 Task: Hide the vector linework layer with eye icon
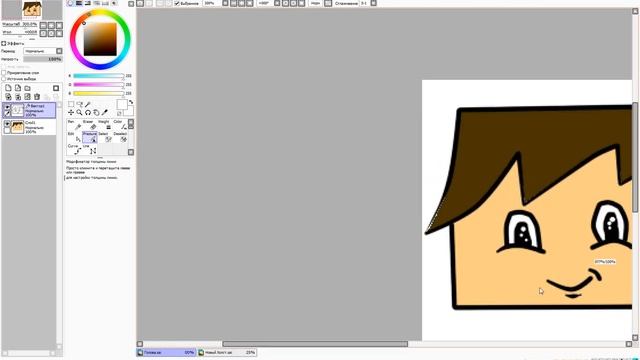7,107
